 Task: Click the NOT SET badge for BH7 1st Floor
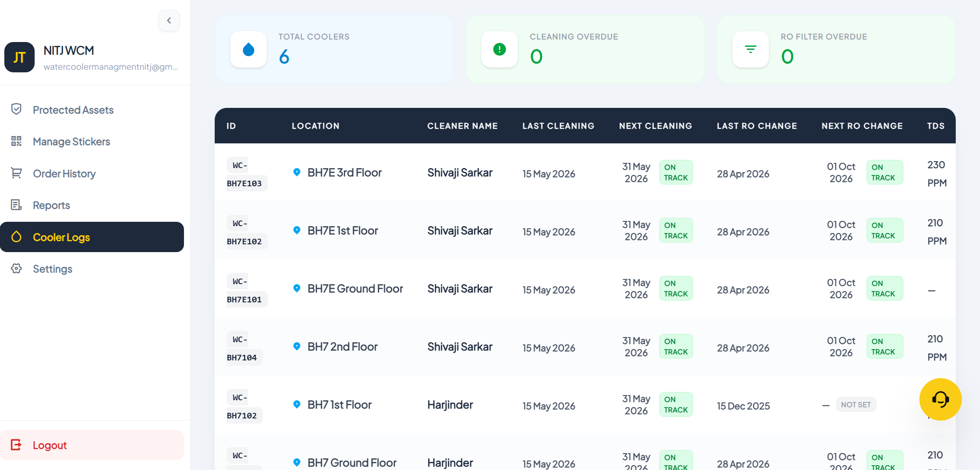[x=856, y=405]
